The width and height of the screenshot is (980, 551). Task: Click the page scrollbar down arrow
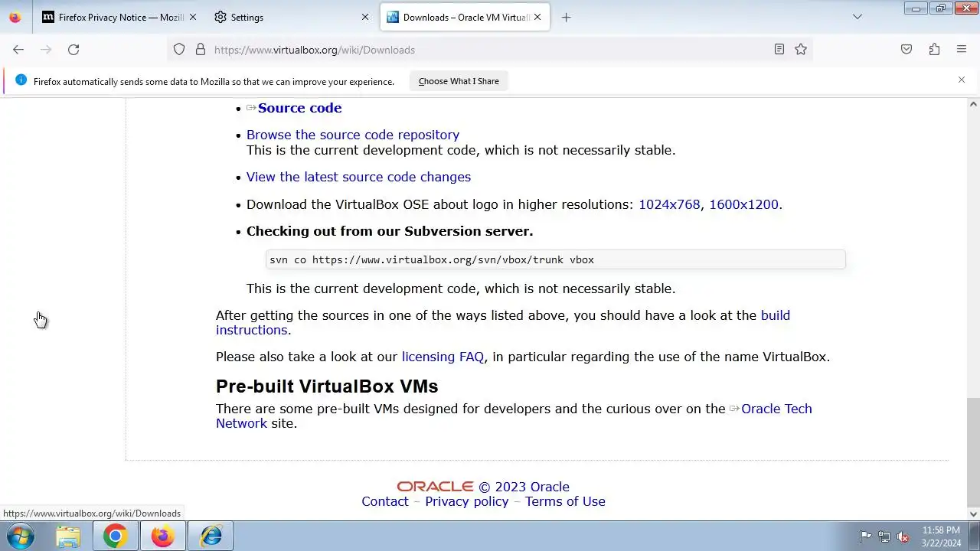coord(973,514)
